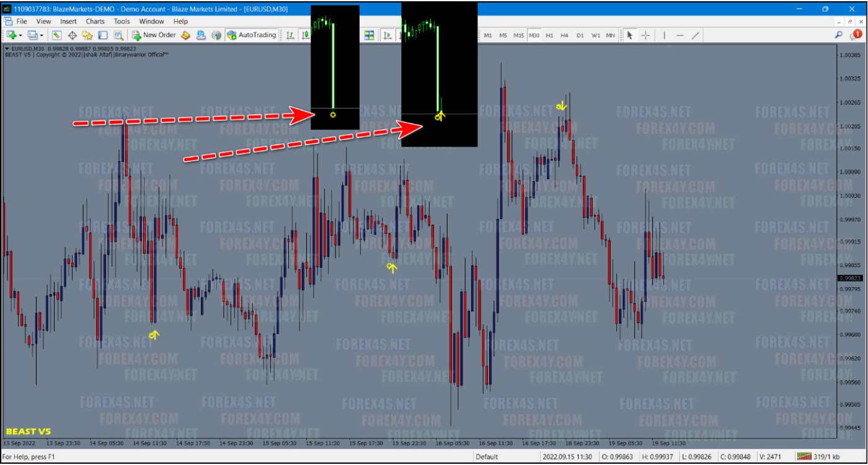
Task: Open the Window menu
Action: (151, 21)
